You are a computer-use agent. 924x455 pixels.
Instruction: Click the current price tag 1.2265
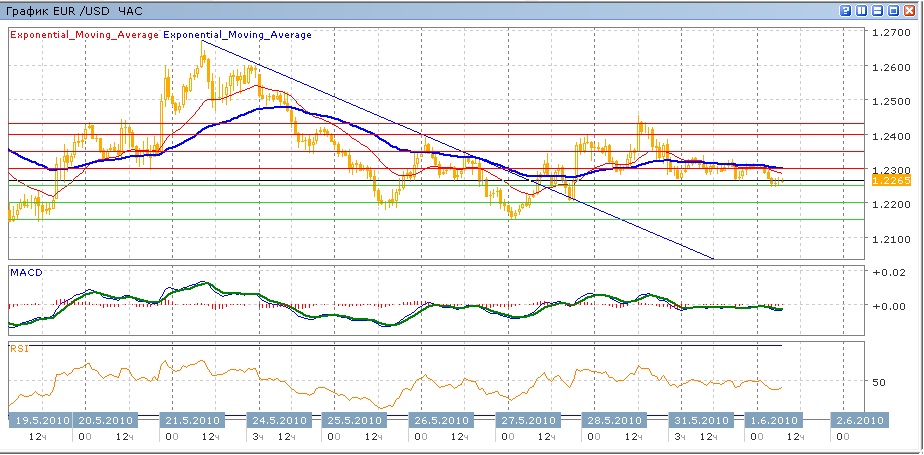tap(889, 180)
